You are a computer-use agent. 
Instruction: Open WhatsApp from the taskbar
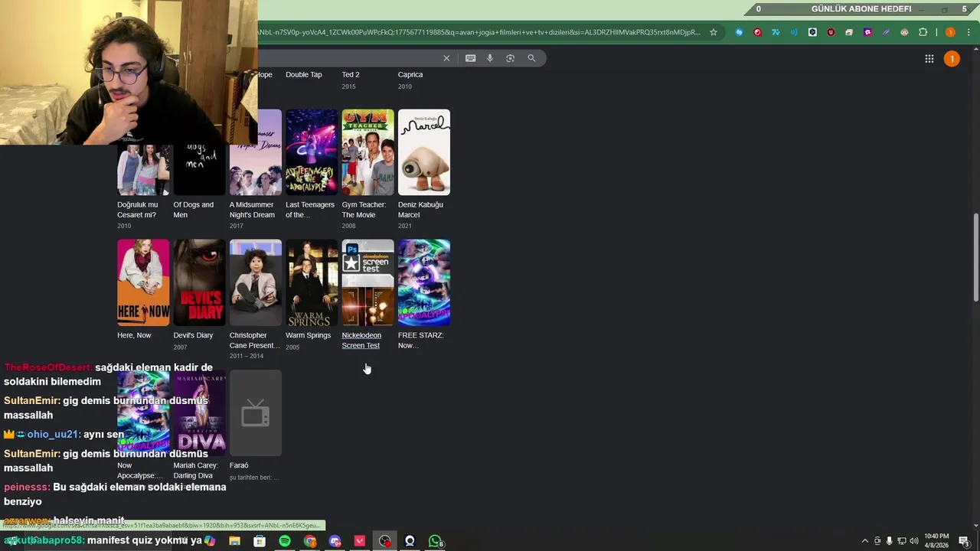pos(435,541)
